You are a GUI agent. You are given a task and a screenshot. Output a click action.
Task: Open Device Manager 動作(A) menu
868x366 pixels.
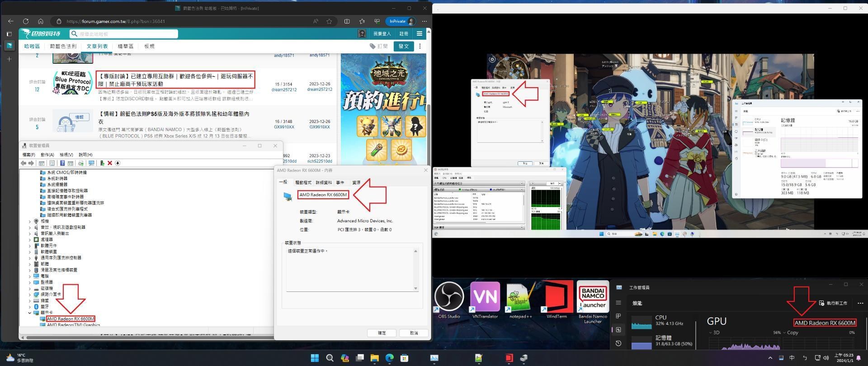(47, 155)
